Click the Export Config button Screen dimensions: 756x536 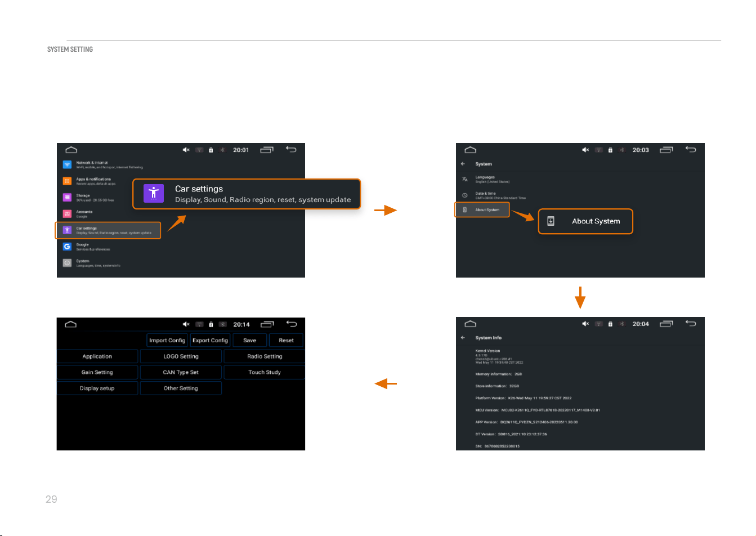(x=210, y=340)
